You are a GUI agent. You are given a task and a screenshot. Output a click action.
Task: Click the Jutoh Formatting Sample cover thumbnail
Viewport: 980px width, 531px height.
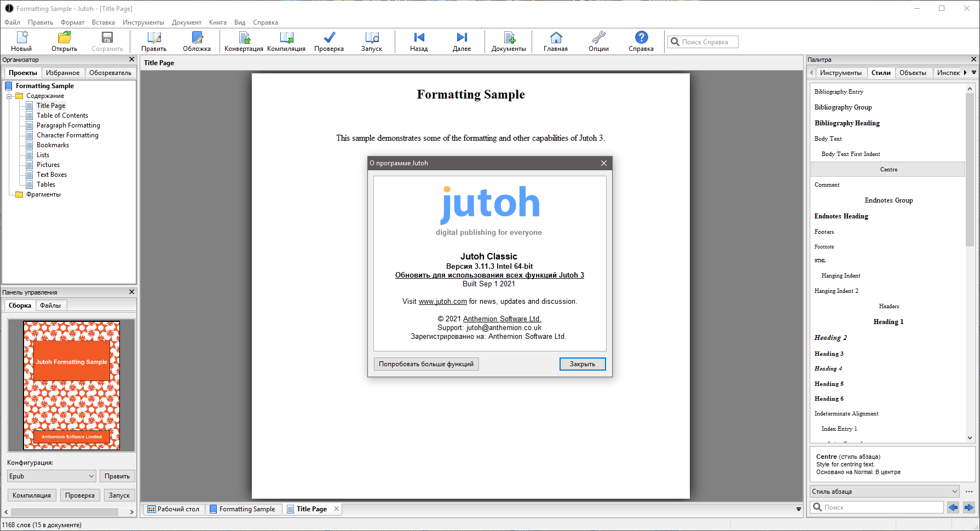tap(72, 385)
